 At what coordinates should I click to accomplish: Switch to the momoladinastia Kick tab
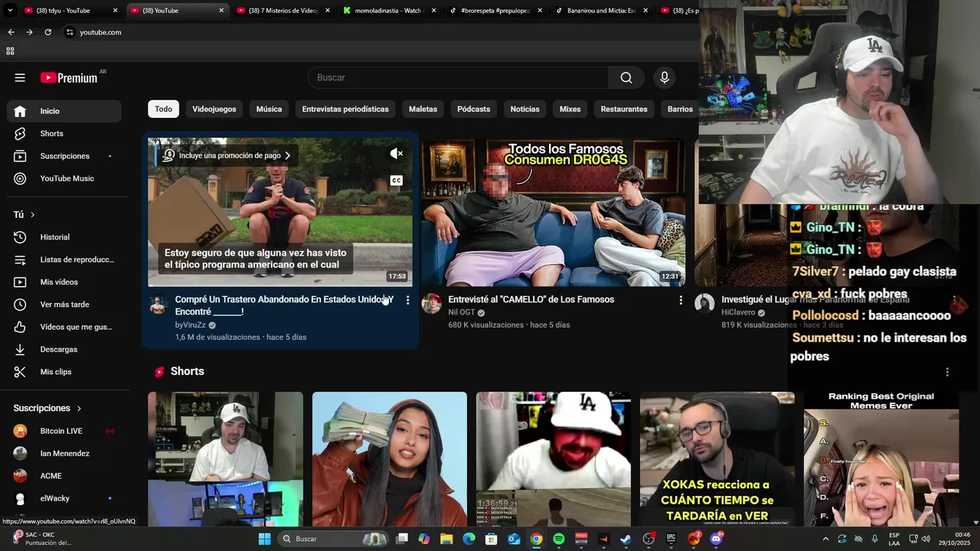click(390, 11)
